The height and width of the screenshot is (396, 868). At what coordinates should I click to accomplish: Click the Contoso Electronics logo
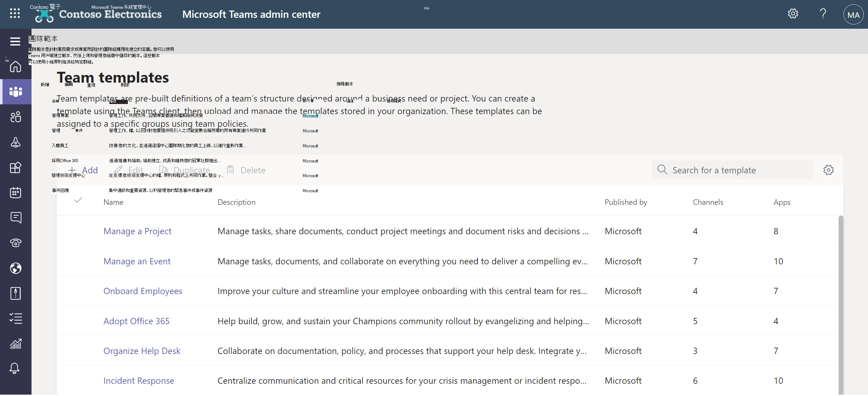pos(98,14)
